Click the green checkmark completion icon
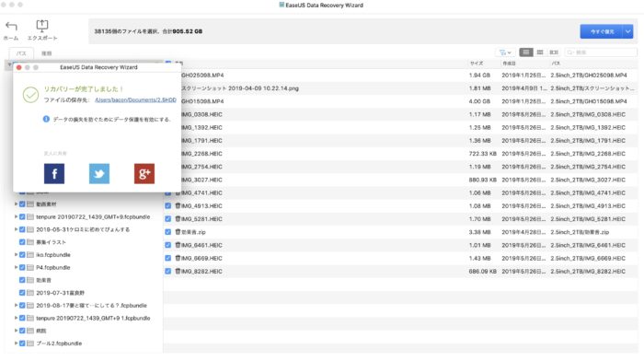The image size is (644, 361). click(x=30, y=95)
